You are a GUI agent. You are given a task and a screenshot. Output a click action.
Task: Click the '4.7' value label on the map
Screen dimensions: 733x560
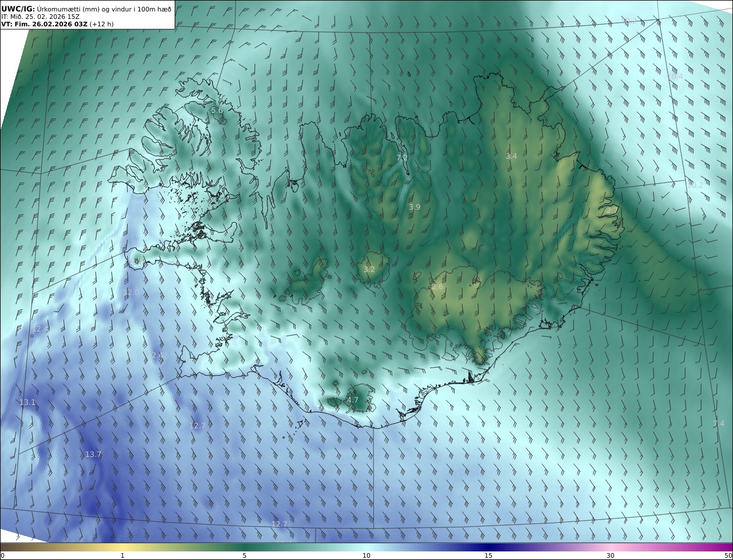[x=353, y=400]
